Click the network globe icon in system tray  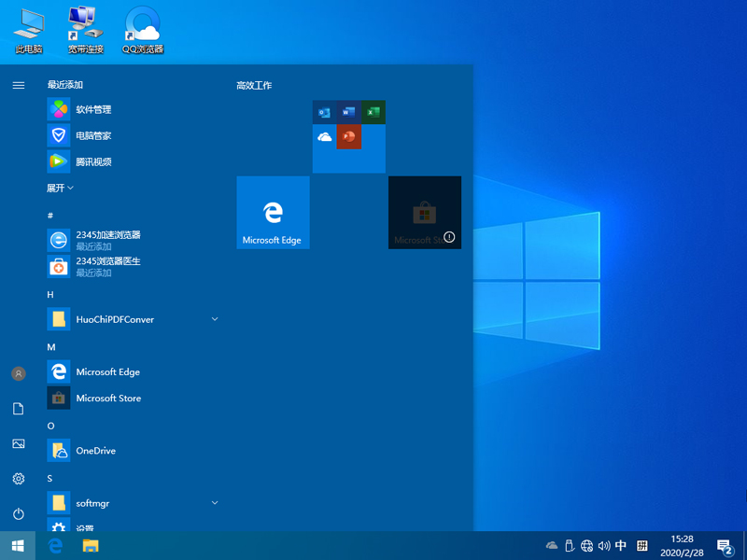(x=588, y=545)
